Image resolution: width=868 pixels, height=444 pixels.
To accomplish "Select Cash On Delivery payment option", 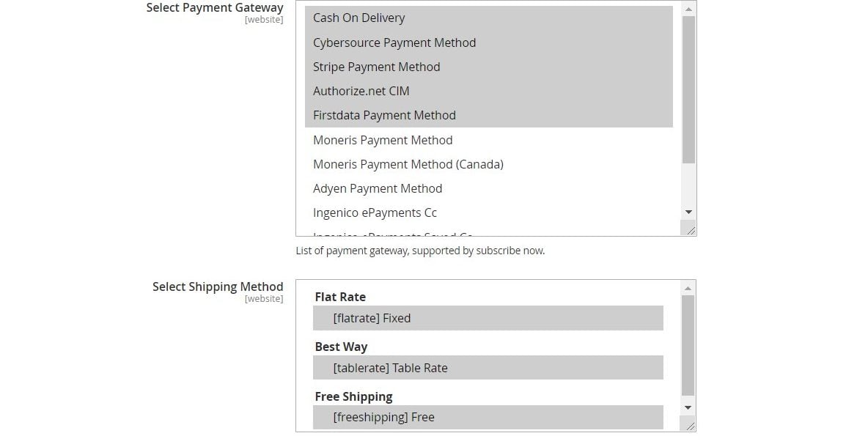I will 489,18.
